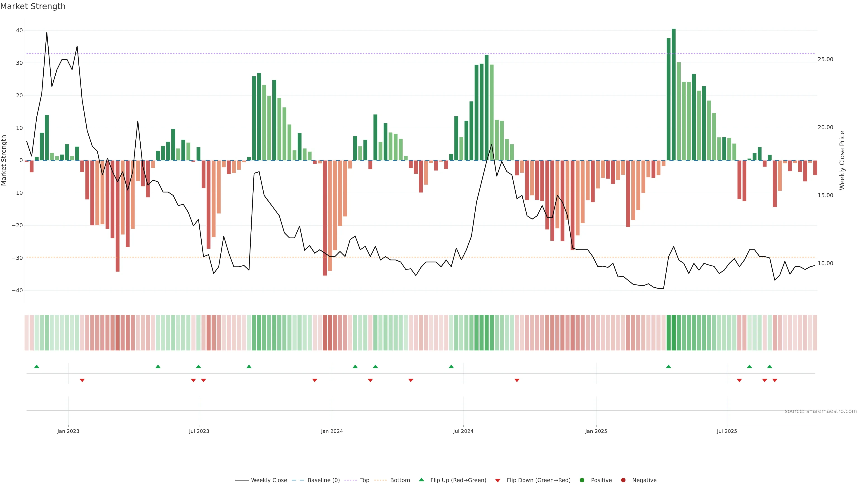This screenshot has height=488, width=868.
Task: Click the leftmost red flip-down triangle marker
Action: 82,380
